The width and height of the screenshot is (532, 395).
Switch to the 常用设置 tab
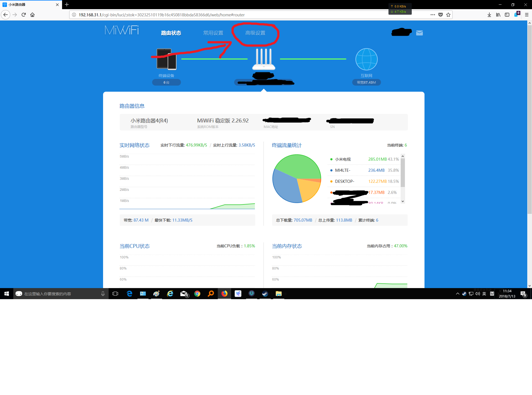pyautogui.click(x=213, y=33)
